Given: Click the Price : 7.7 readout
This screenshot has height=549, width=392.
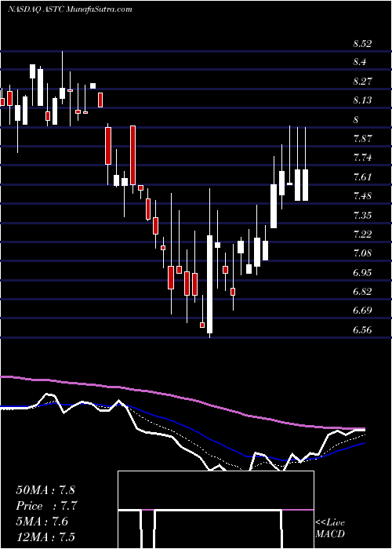Looking at the screenshot, I should [47, 506].
